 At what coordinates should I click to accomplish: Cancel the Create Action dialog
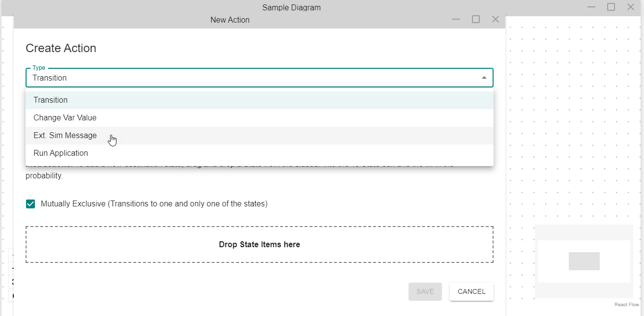pyautogui.click(x=471, y=291)
